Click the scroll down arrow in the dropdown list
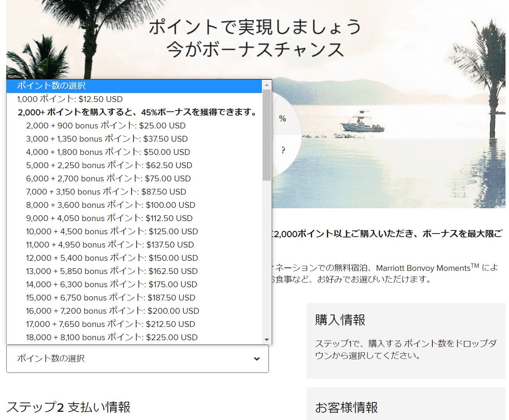Viewport: 509px width, 420px height. (x=267, y=339)
